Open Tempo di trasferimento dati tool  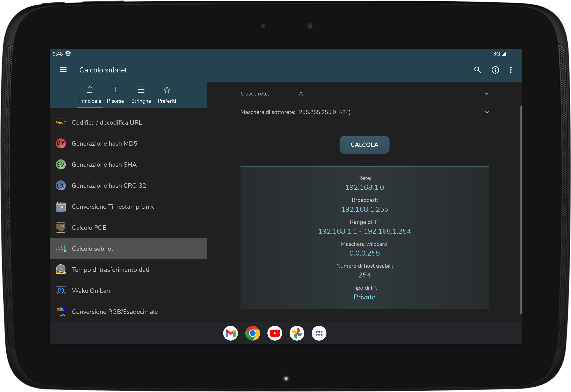click(x=128, y=270)
